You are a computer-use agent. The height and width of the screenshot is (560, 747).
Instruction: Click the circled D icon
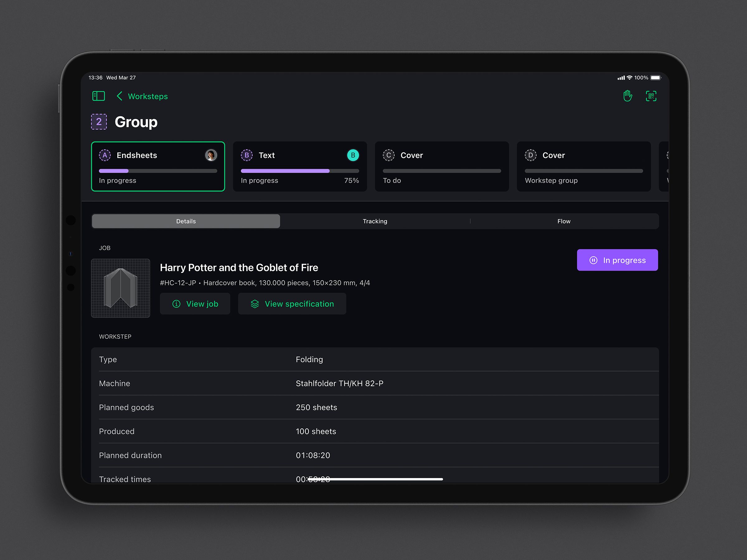(531, 155)
